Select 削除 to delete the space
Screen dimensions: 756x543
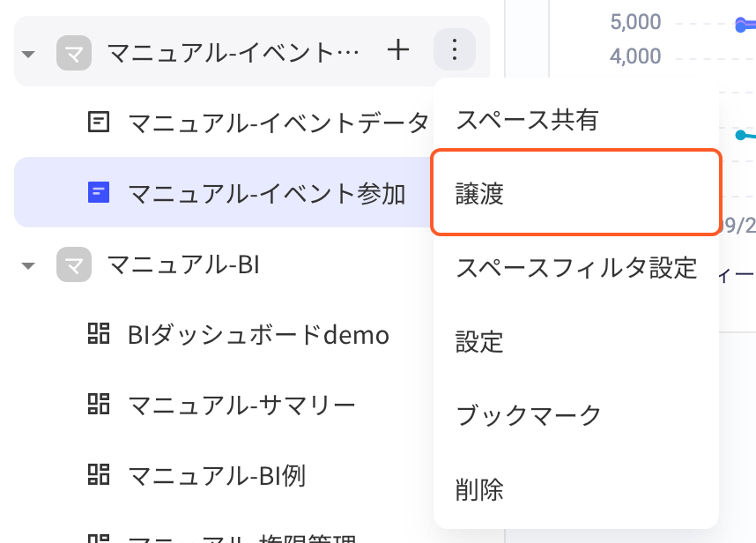[576, 489]
